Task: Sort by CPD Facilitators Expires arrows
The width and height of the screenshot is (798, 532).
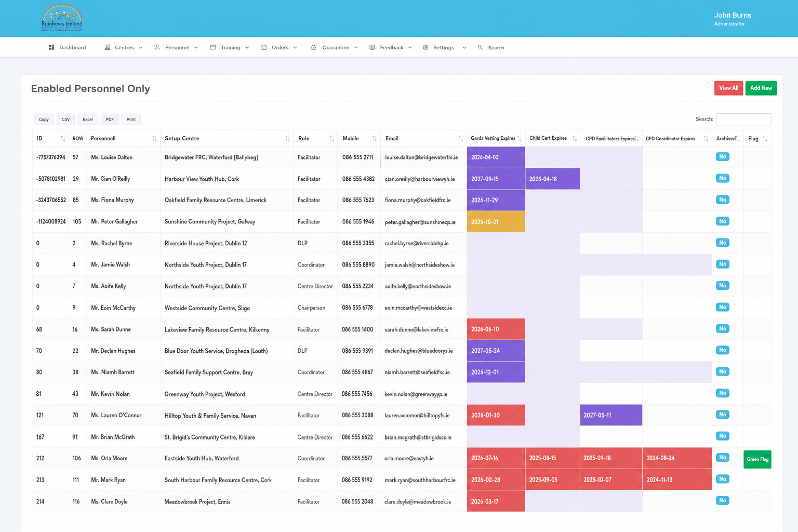Action: pyautogui.click(x=637, y=139)
